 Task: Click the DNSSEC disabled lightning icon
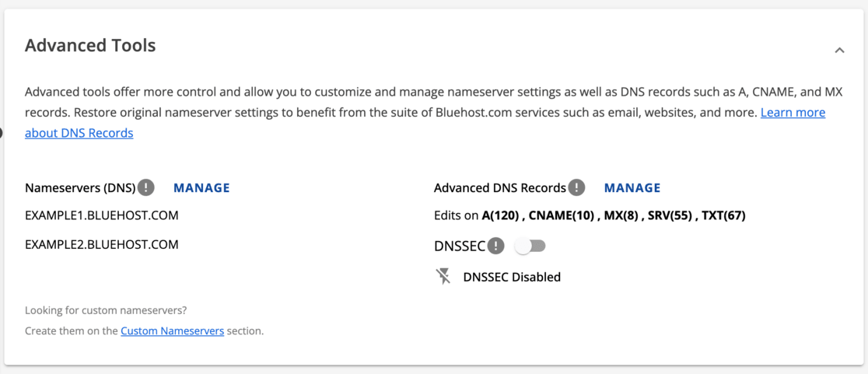point(443,276)
